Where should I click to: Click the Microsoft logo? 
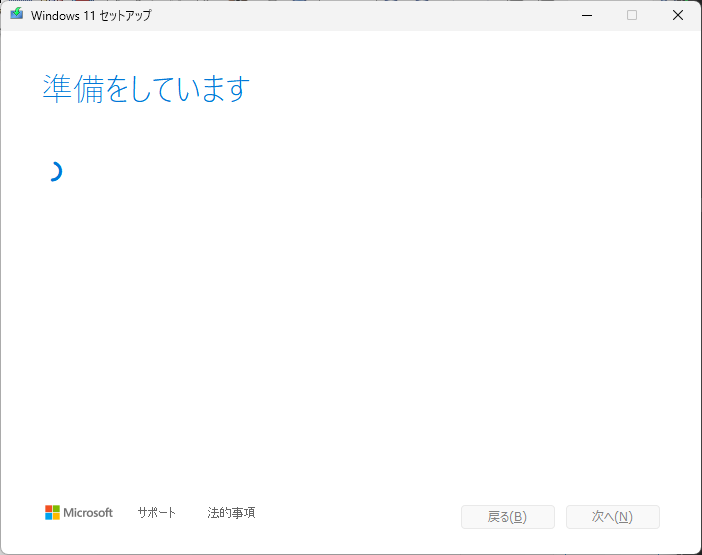tap(79, 512)
